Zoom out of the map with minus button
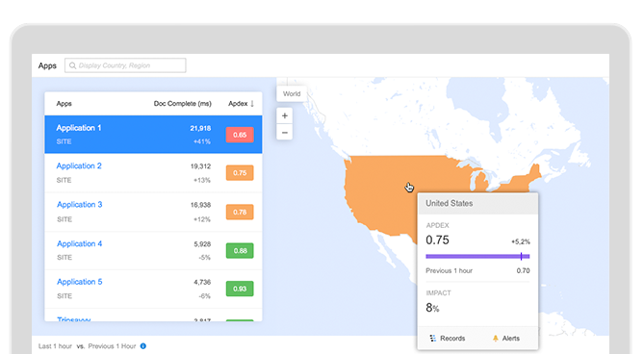 click(284, 133)
